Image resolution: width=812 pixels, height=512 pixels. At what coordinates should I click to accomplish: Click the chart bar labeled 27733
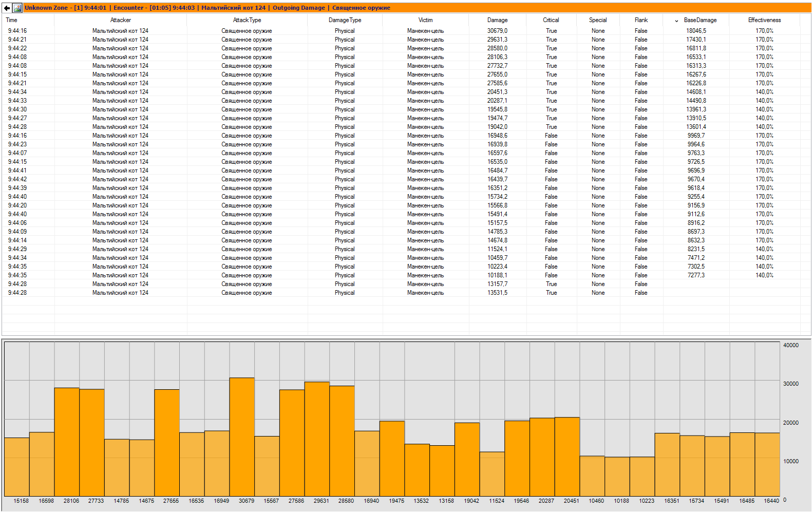pyautogui.click(x=92, y=443)
